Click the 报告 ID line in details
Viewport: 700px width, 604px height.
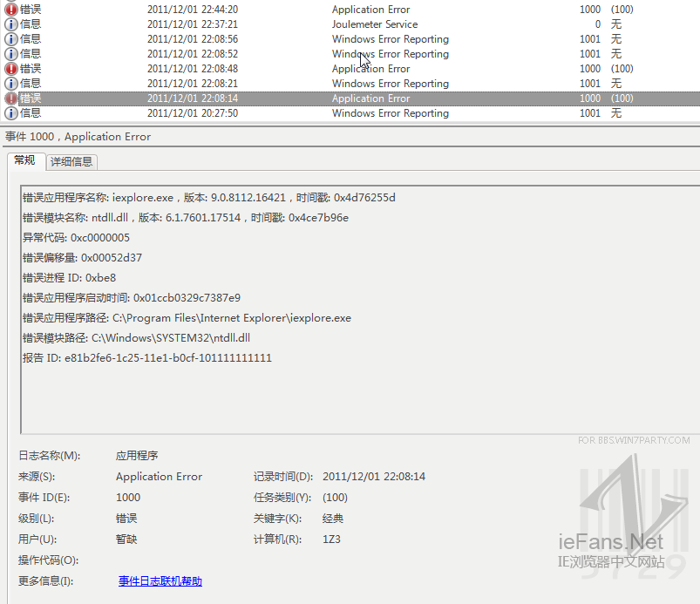click(146, 358)
